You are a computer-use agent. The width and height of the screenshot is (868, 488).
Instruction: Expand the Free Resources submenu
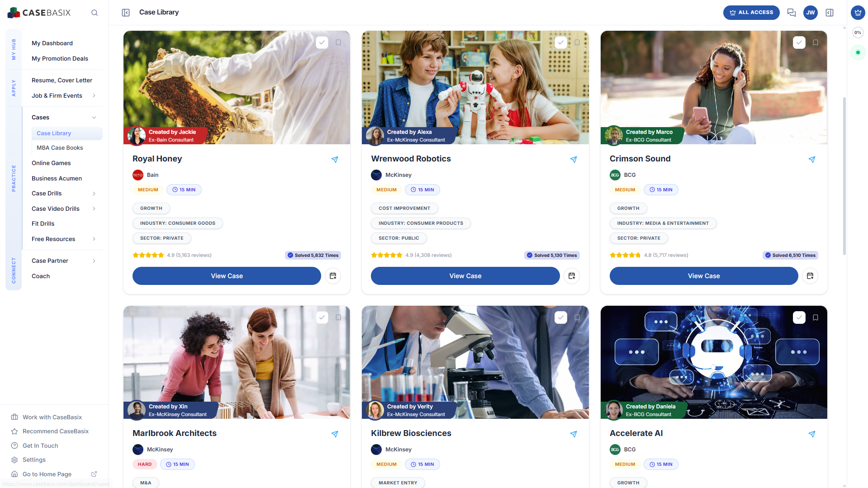coord(94,239)
